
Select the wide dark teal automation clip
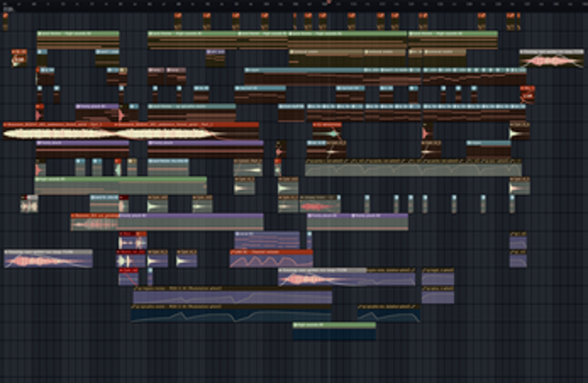(x=232, y=313)
